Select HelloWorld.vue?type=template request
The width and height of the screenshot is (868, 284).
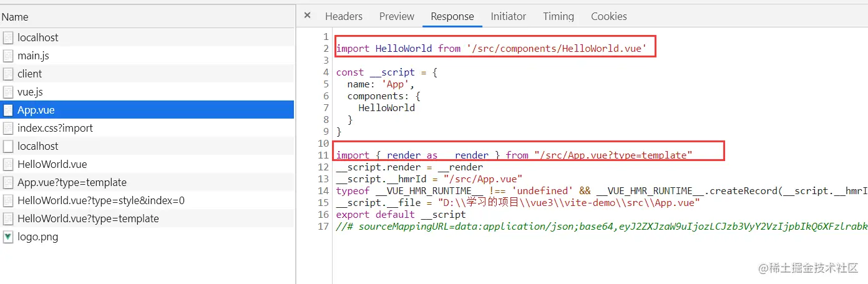coord(147,218)
